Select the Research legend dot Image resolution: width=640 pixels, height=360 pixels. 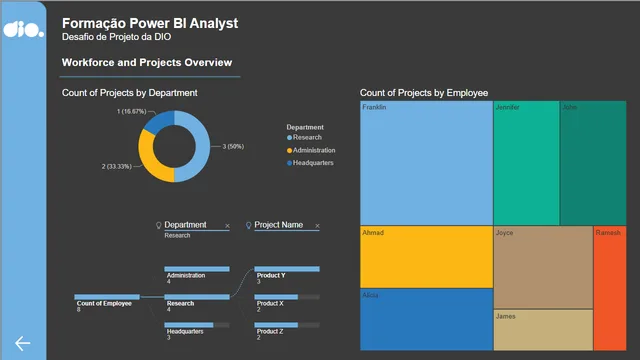coord(289,138)
